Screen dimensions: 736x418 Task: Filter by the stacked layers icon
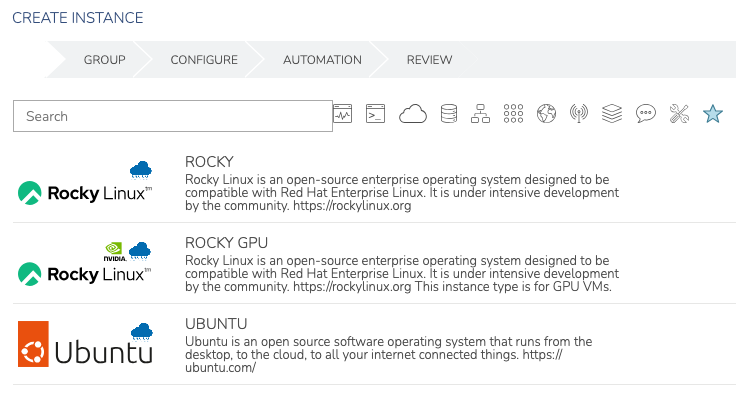(612, 114)
